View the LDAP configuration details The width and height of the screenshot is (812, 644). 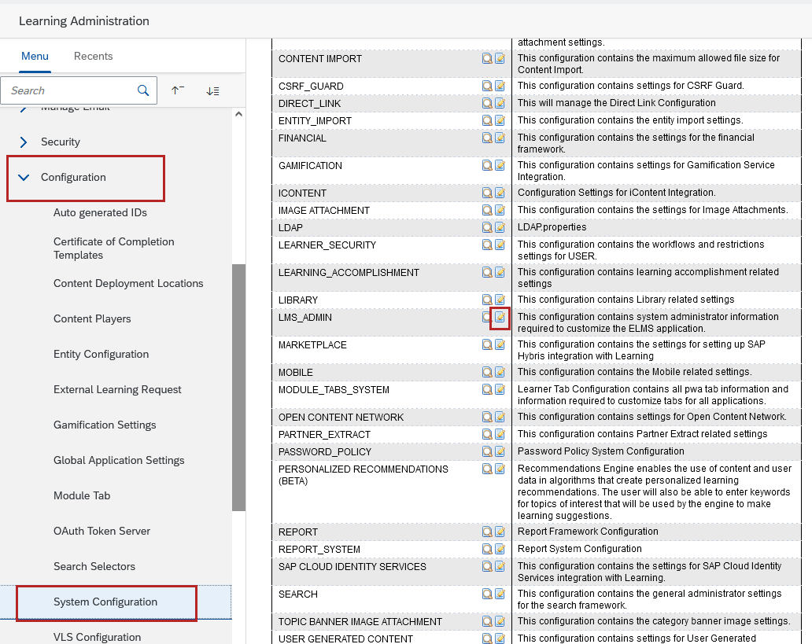[x=488, y=227]
